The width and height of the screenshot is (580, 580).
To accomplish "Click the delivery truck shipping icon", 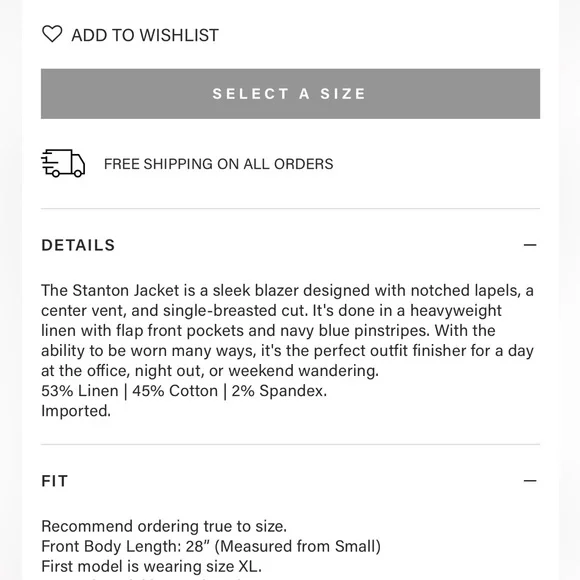I will pos(63,163).
